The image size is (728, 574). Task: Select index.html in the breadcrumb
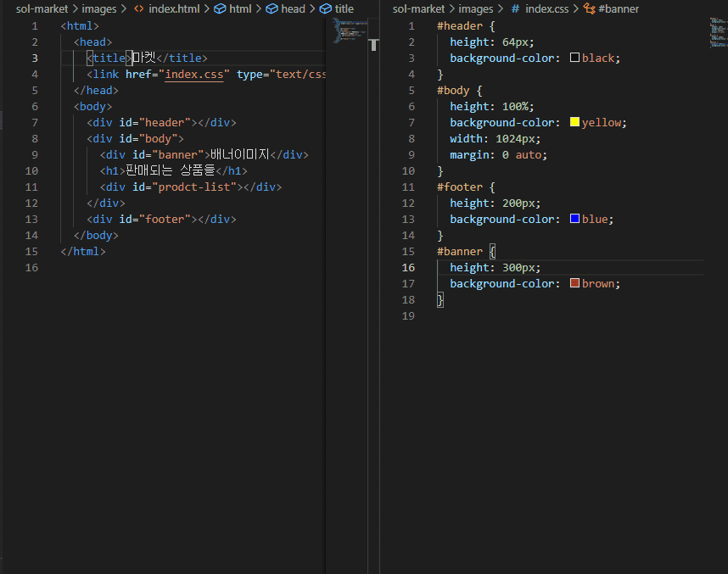174,8
